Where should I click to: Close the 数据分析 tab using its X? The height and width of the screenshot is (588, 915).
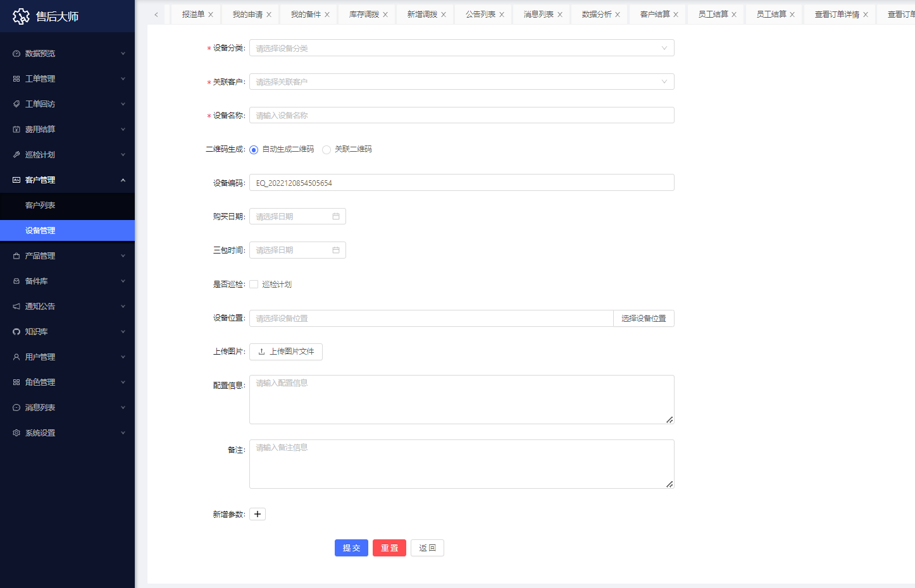(x=618, y=15)
